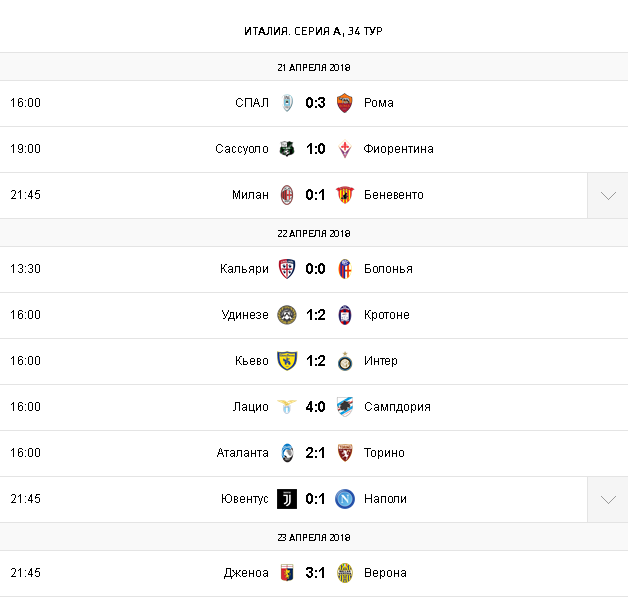
Task: Click the Benevento club logo
Action: [x=345, y=195]
